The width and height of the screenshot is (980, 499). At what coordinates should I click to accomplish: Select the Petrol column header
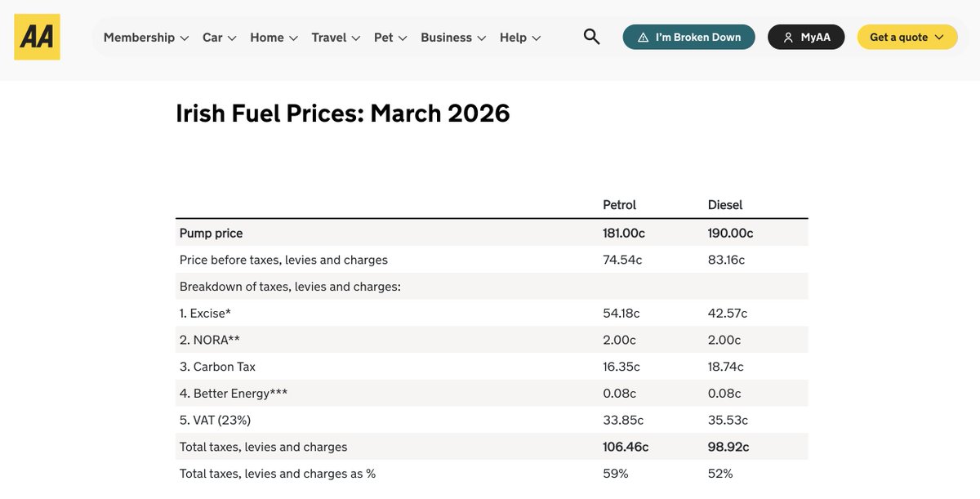tap(619, 205)
